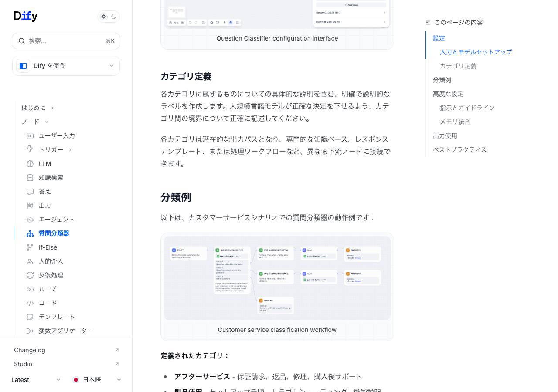Click the トリガー lightning icon
Viewport: 558px width, 392px height.
(30, 149)
